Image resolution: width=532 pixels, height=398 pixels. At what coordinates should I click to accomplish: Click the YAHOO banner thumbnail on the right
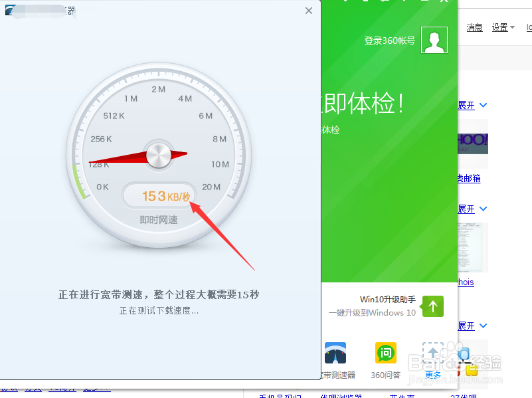pos(472,143)
